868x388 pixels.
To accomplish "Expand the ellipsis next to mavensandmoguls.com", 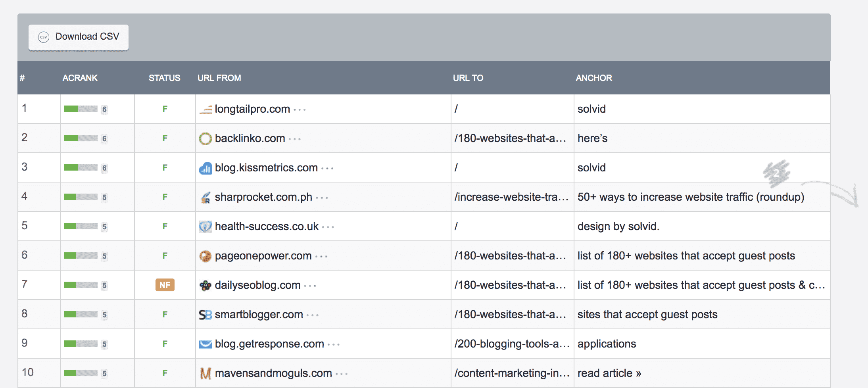I will click(342, 374).
